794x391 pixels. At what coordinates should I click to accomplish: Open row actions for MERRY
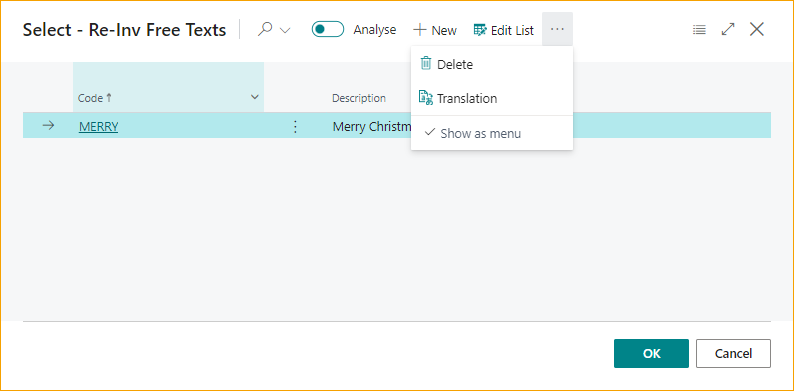pyautogui.click(x=296, y=127)
